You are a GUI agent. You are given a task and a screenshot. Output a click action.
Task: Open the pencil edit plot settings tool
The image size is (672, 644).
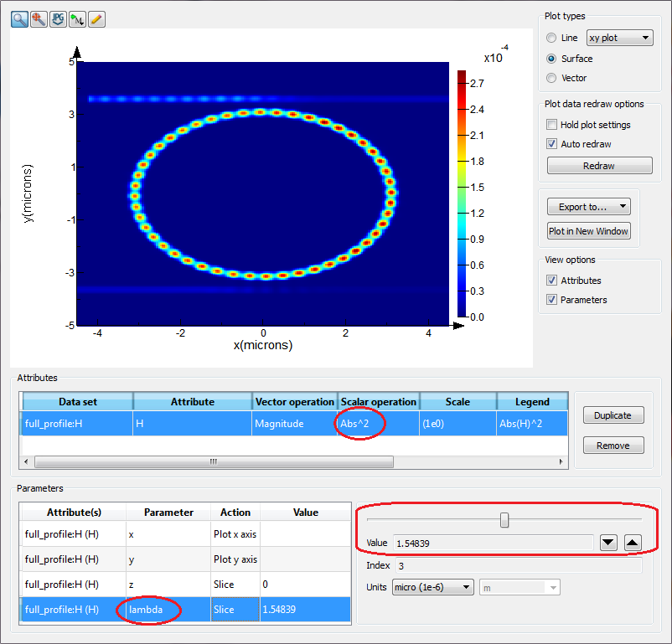tap(96, 19)
